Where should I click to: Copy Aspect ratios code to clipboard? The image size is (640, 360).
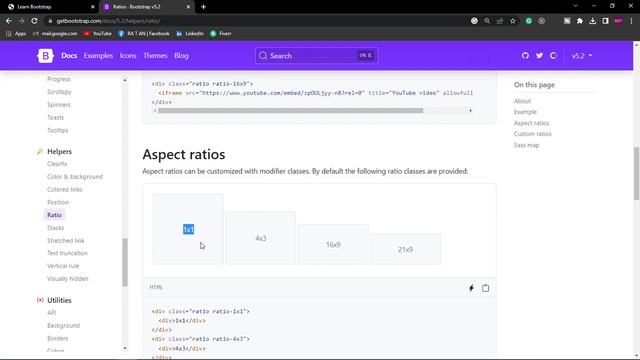(485, 288)
